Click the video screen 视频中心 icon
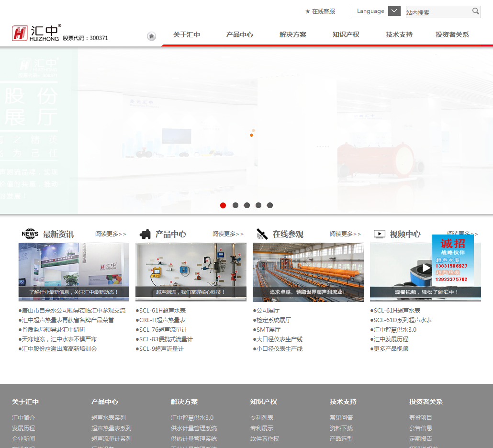 click(379, 234)
